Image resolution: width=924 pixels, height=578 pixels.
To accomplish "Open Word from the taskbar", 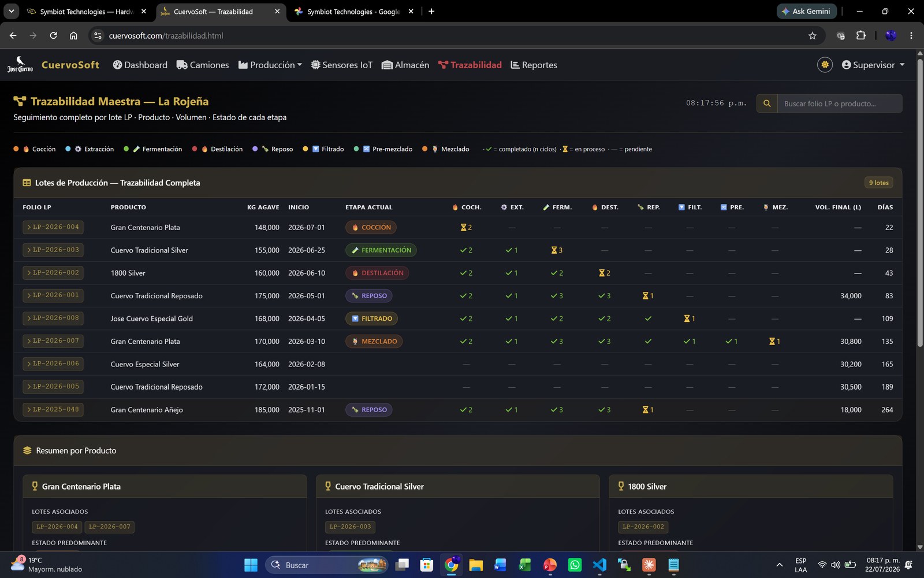I will click(500, 565).
